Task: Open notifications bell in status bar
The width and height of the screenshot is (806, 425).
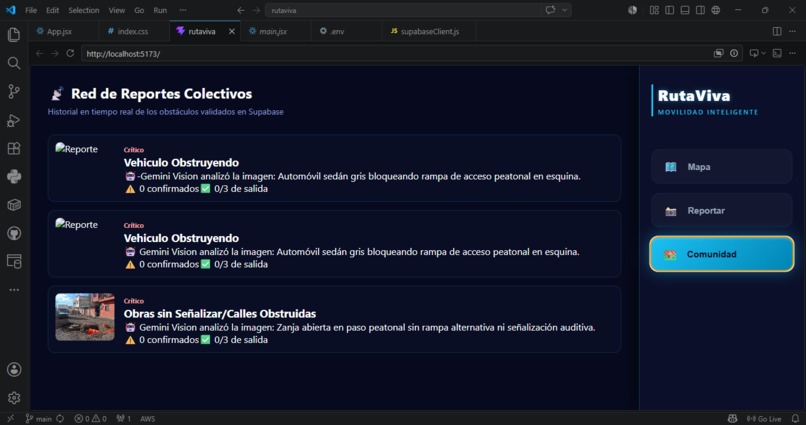Action: coord(795,419)
